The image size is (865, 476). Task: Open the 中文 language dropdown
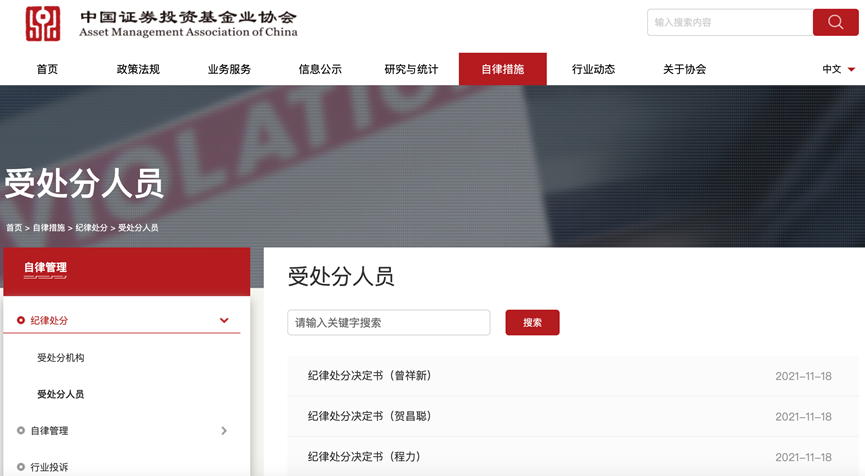point(839,69)
